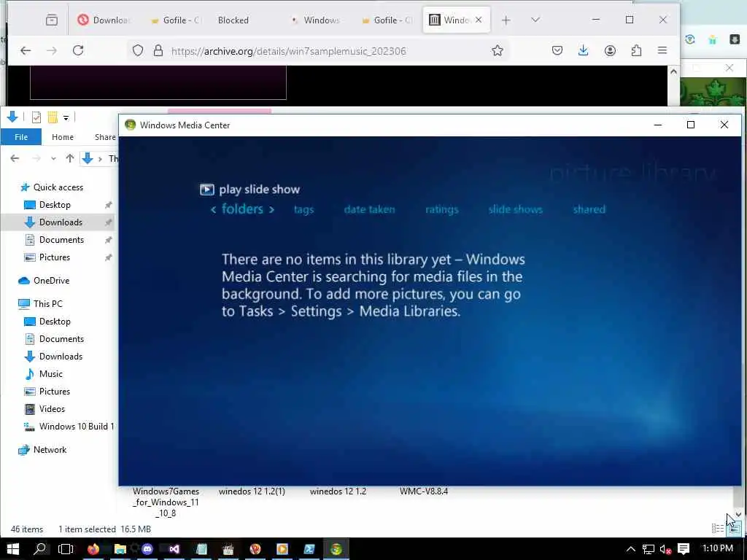
Task: Click Explorer's up directory arrow
Action: (x=70, y=158)
